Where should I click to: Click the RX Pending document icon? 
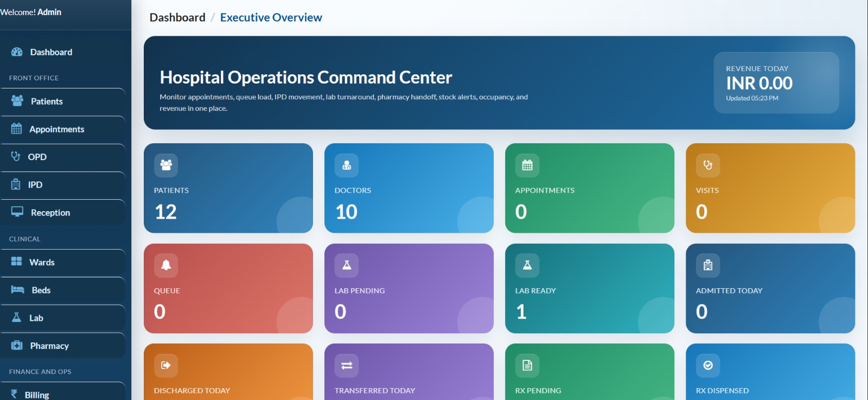(527, 365)
